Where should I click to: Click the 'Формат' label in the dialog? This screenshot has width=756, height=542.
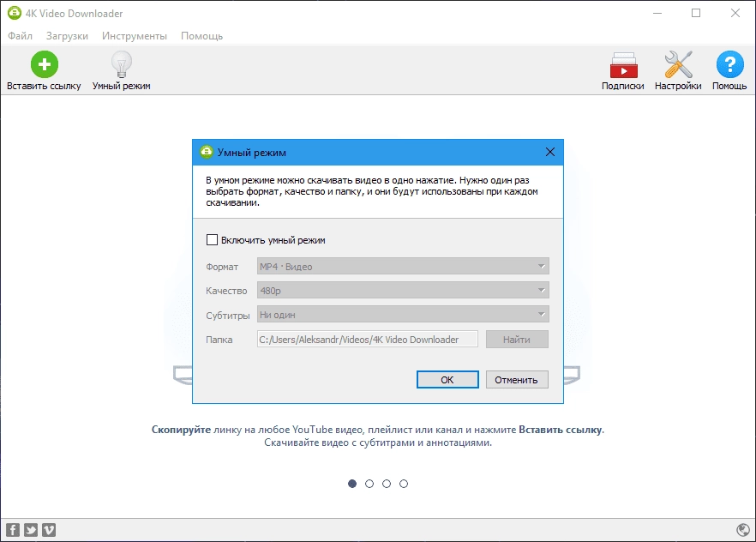pyautogui.click(x=222, y=267)
